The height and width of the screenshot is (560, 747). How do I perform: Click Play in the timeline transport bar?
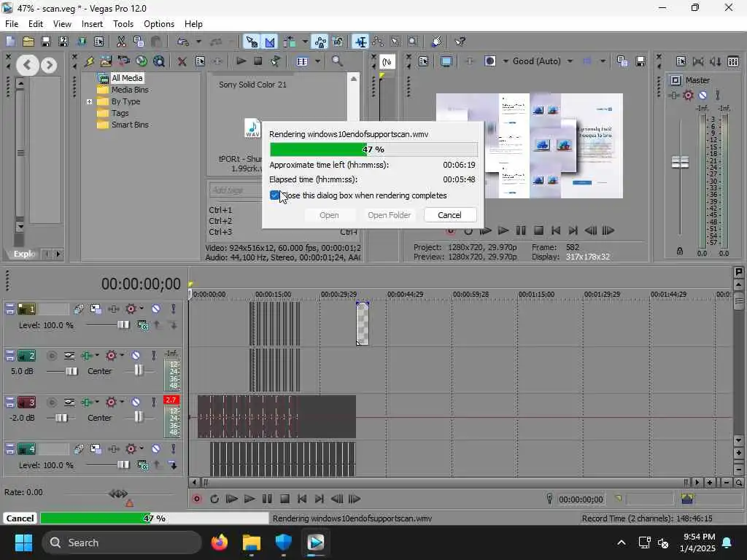click(249, 499)
